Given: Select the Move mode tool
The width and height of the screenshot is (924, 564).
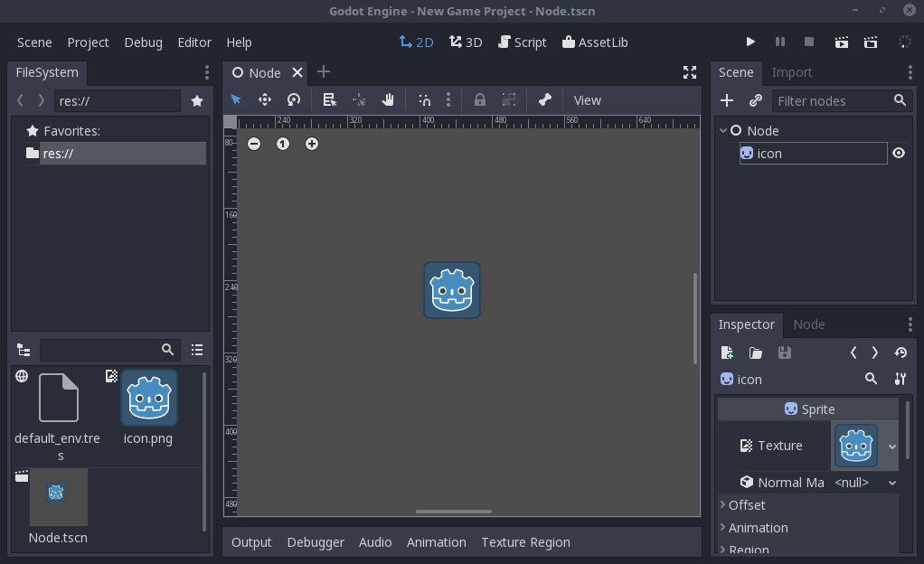Looking at the screenshot, I should tap(264, 99).
